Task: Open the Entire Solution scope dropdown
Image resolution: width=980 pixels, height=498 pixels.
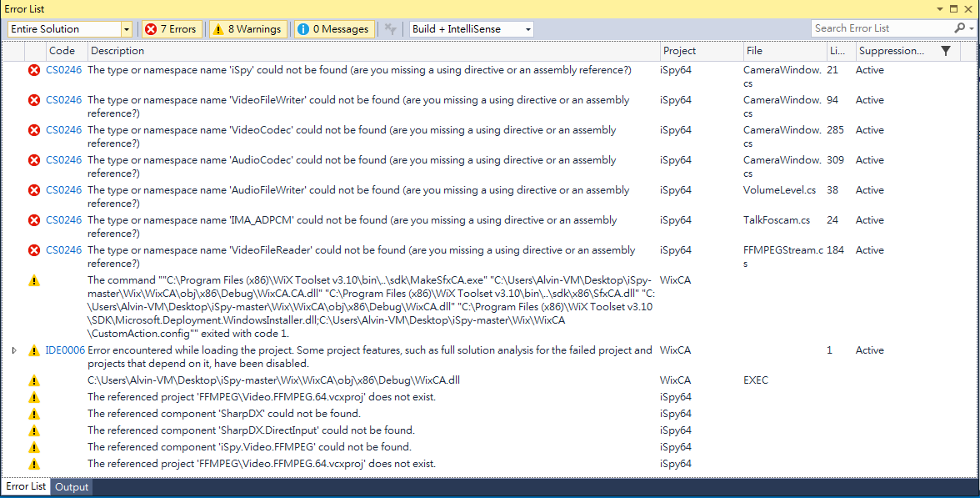Action: point(69,28)
